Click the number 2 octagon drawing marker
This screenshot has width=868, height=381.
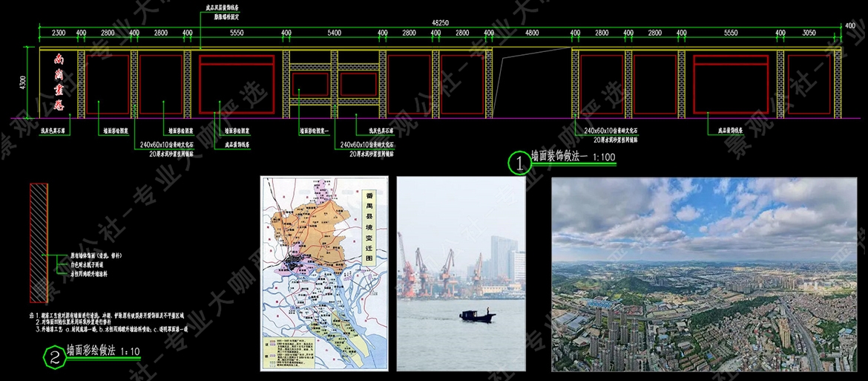pyautogui.click(x=55, y=357)
